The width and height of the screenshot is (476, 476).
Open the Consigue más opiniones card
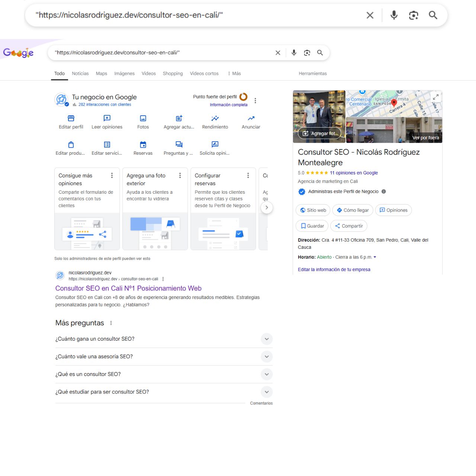87,209
